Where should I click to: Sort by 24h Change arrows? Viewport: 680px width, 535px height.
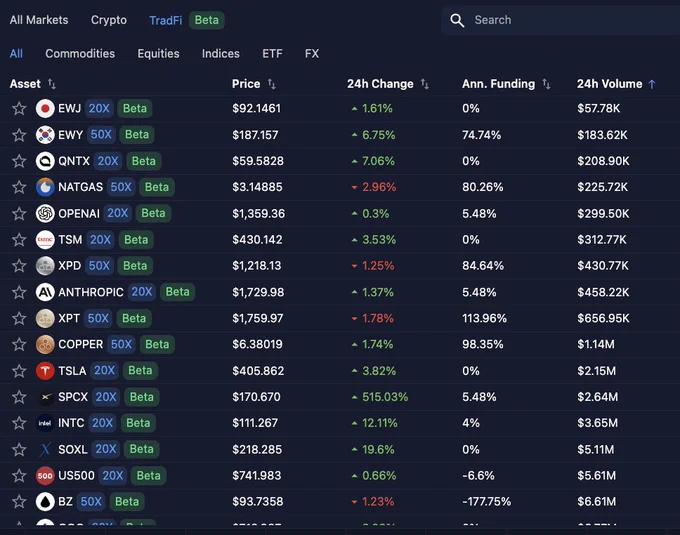(425, 84)
